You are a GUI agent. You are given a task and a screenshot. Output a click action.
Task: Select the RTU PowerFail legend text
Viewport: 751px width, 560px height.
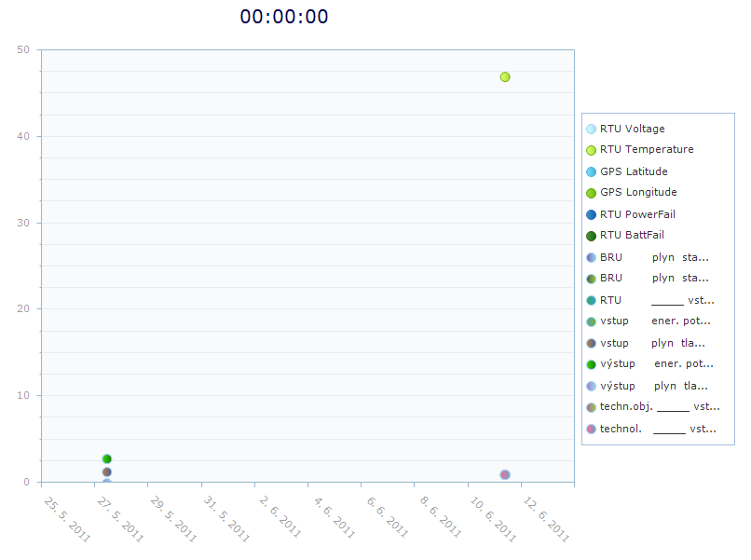(x=637, y=214)
